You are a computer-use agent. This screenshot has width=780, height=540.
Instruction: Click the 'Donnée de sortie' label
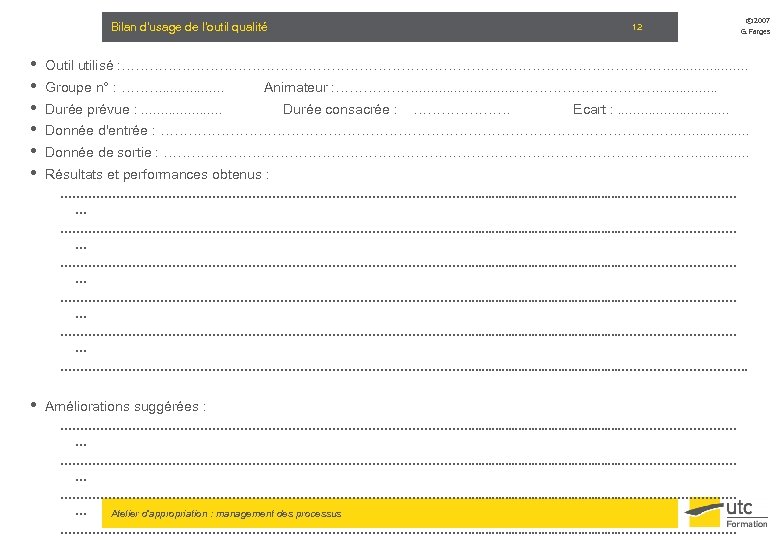click(101, 152)
